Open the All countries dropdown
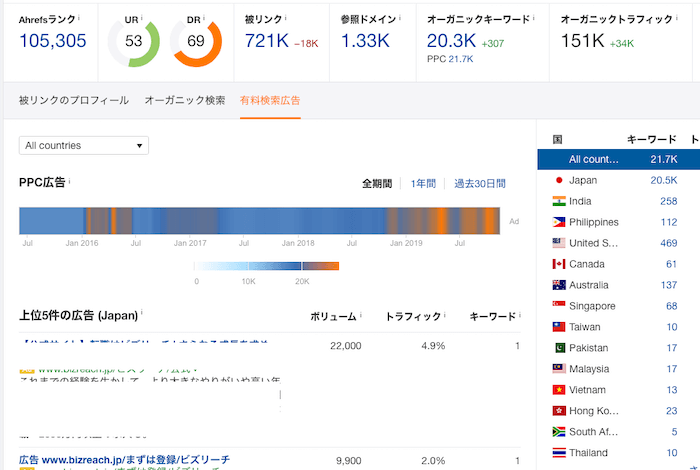The image size is (700, 470). 83,146
